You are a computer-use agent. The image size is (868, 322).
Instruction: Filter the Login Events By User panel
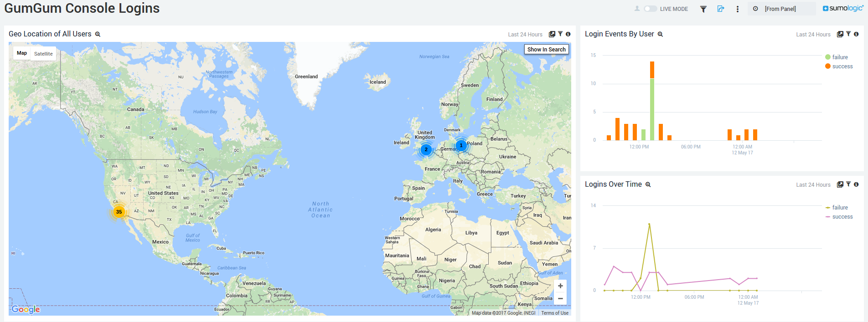(x=848, y=34)
